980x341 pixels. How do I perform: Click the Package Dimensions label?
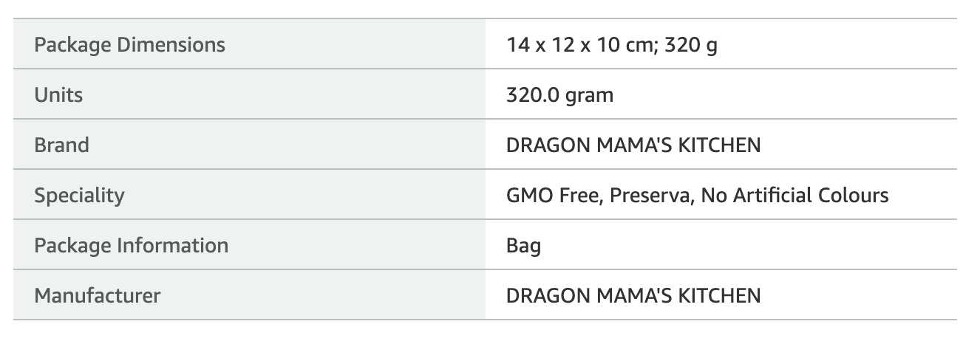(x=129, y=44)
